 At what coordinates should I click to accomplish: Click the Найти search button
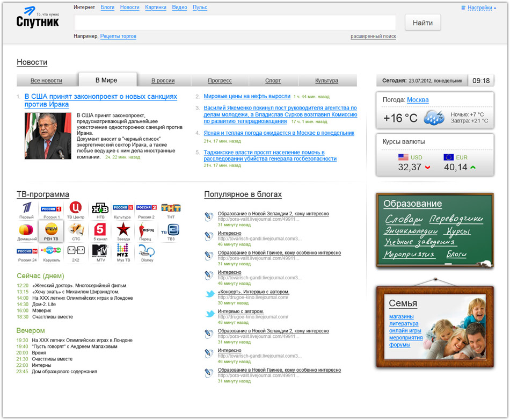coord(422,23)
